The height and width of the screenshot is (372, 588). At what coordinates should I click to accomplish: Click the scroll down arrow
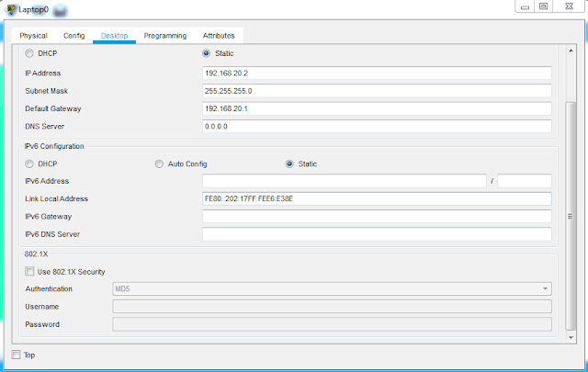(571, 337)
